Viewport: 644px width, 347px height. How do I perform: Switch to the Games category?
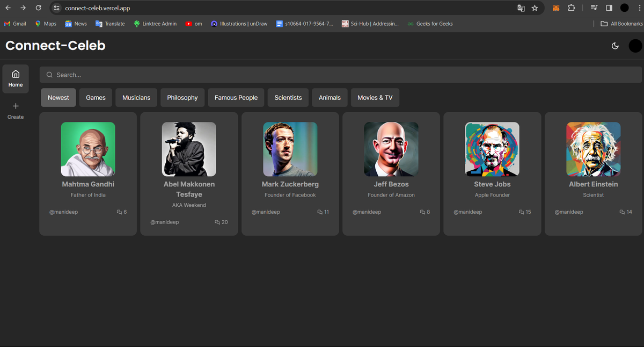point(96,98)
